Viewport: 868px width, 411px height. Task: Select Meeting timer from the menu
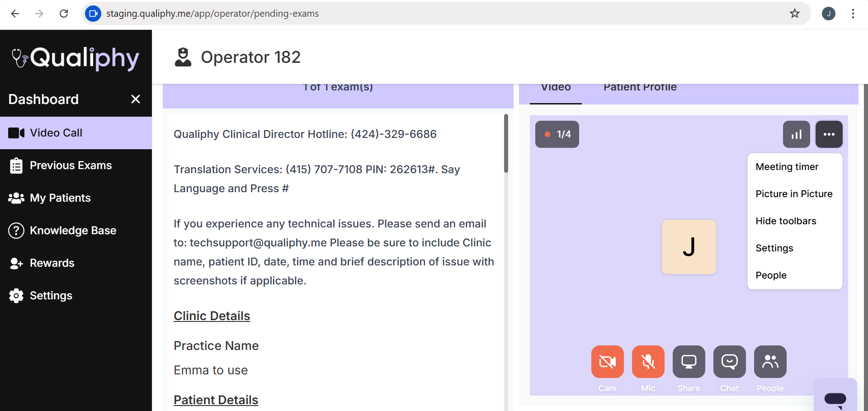787,167
